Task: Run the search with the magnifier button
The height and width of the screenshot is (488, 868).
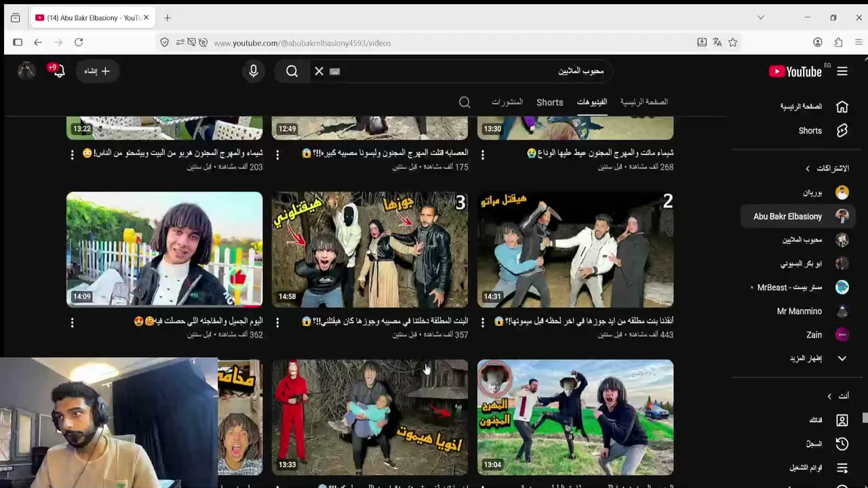Action: coord(292,71)
